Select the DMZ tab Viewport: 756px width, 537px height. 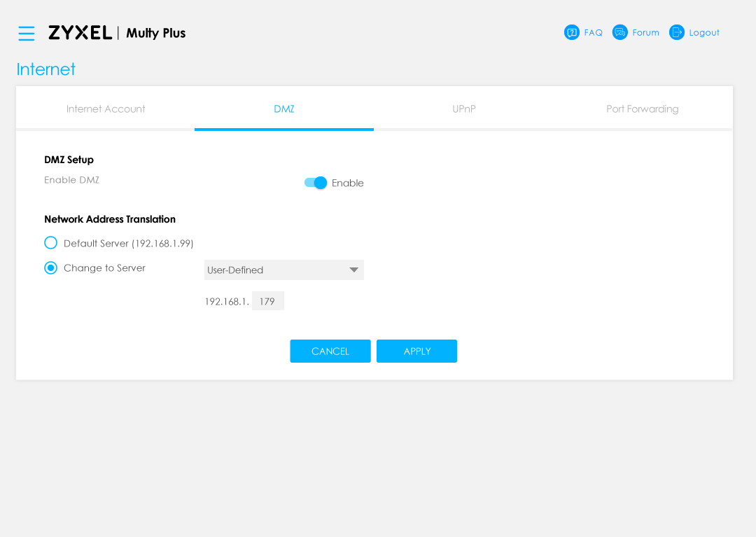tap(284, 109)
